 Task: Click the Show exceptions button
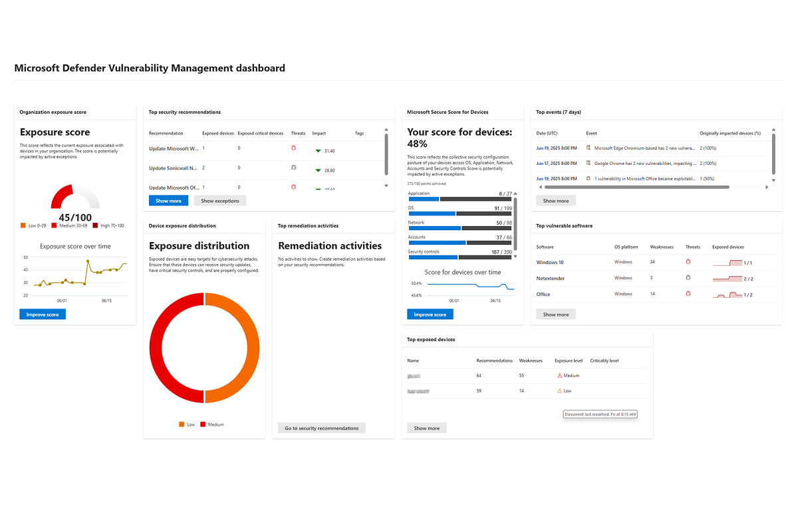pyautogui.click(x=220, y=201)
